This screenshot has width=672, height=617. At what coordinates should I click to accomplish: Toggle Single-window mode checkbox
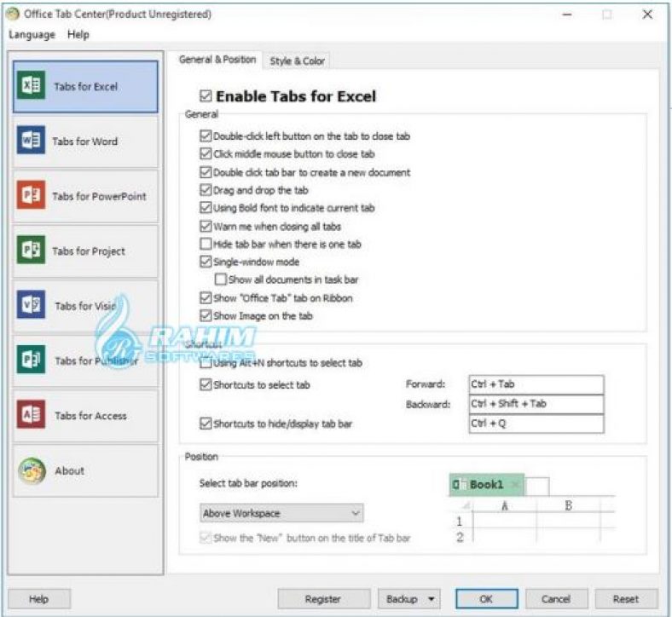click(x=206, y=262)
